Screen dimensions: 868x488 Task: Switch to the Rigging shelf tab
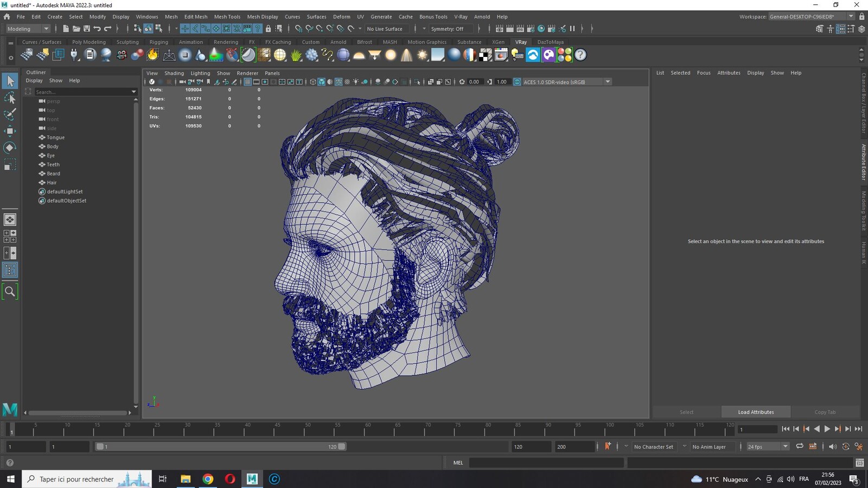159,42
